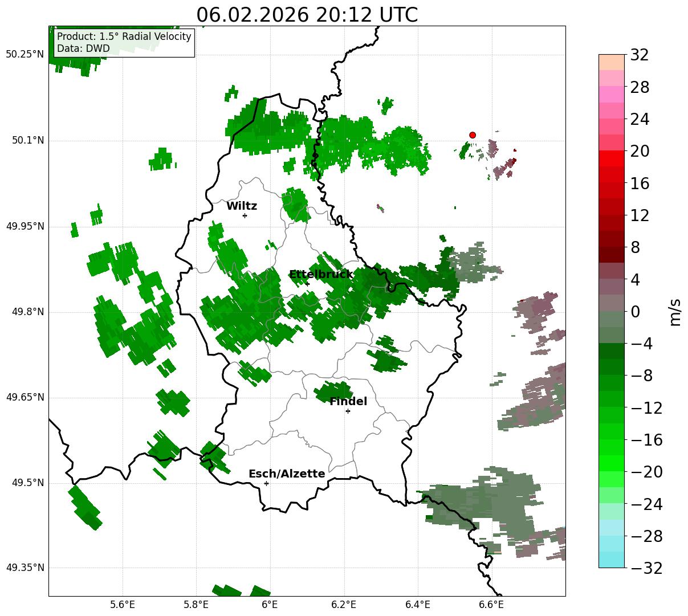The image size is (688, 616).
Task: Click the Ettelbruck station cross marker
Action: (x=307, y=284)
